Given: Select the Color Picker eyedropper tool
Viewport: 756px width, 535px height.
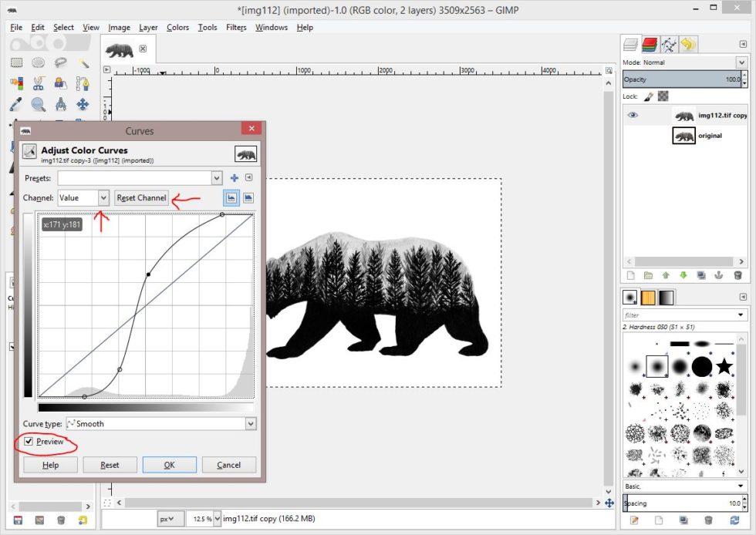Looking at the screenshot, I should 17,104.
